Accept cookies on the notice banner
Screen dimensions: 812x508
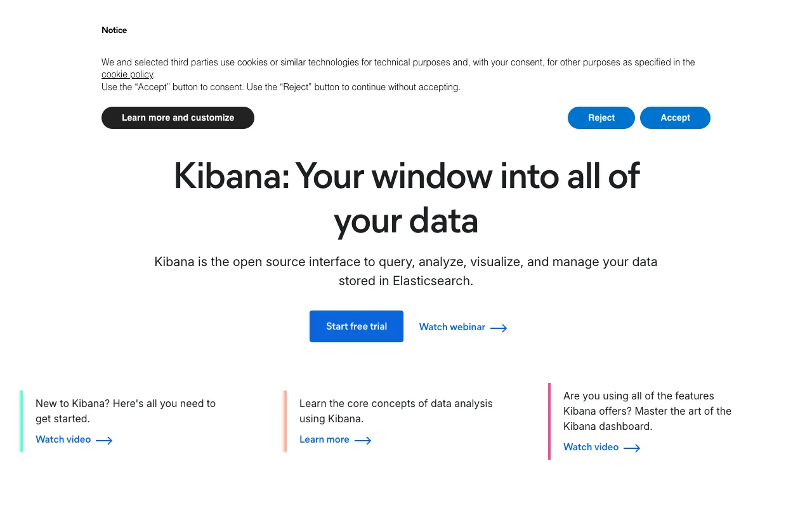click(x=675, y=117)
